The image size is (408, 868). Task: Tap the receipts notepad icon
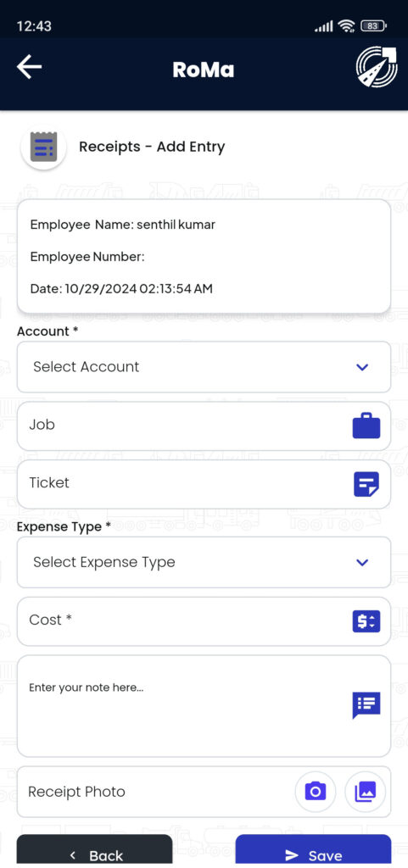[44, 147]
